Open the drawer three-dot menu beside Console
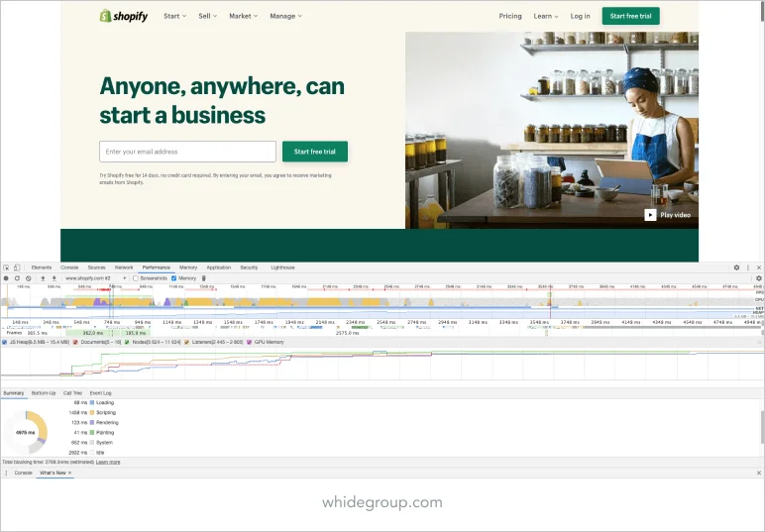The width and height of the screenshot is (765, 532). pos(6,473)
